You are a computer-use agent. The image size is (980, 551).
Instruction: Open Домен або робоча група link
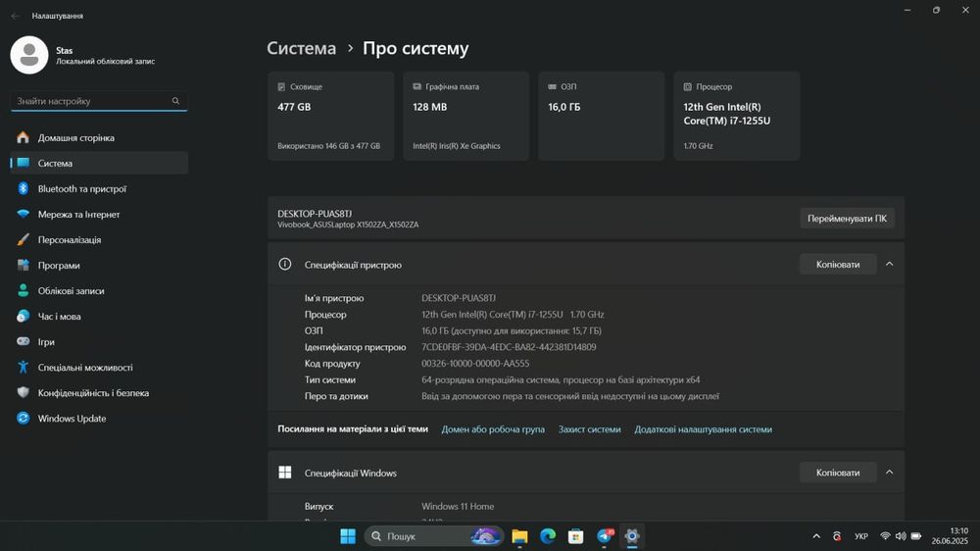point(493,429)
